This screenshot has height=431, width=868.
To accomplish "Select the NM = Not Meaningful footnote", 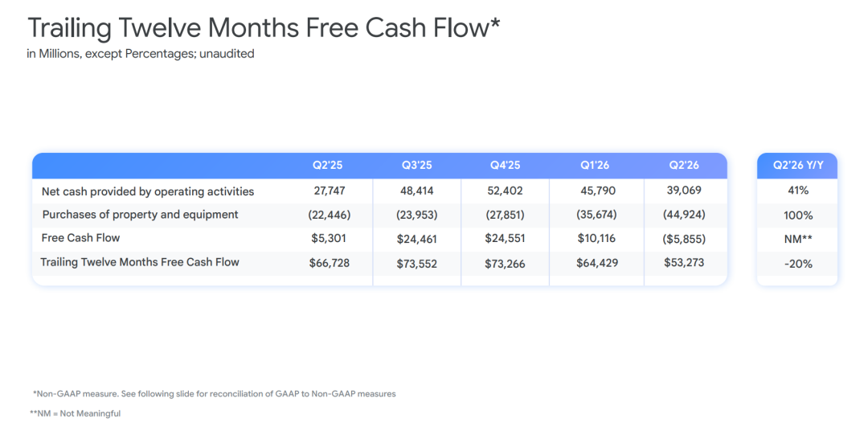I will click(x=76, y=413).
